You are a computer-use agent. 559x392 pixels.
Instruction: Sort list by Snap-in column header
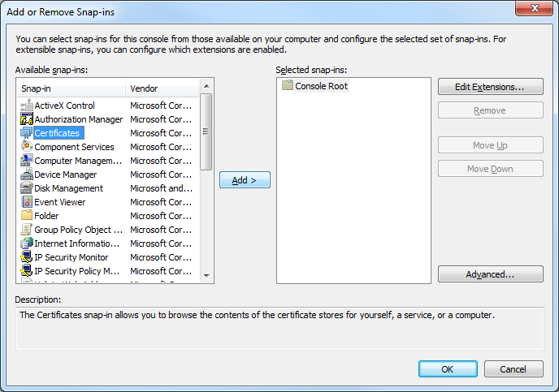(71, 88)
